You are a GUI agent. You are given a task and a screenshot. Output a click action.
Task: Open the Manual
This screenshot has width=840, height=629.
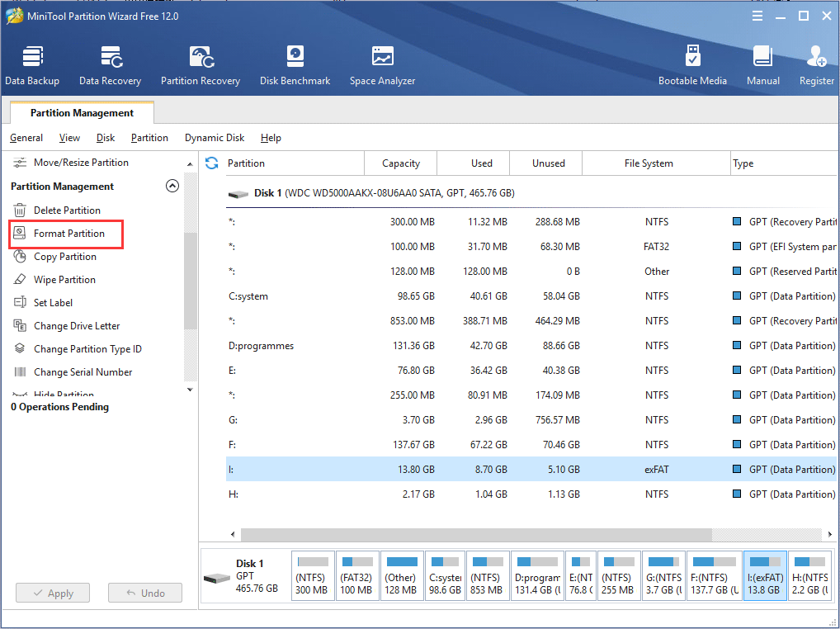tap(763, 65)
